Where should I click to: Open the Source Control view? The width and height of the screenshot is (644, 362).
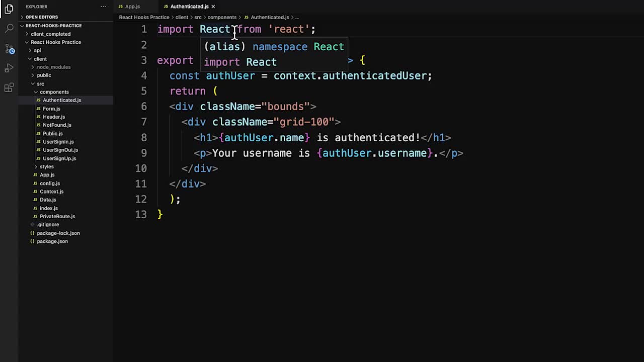coord(9,49)
